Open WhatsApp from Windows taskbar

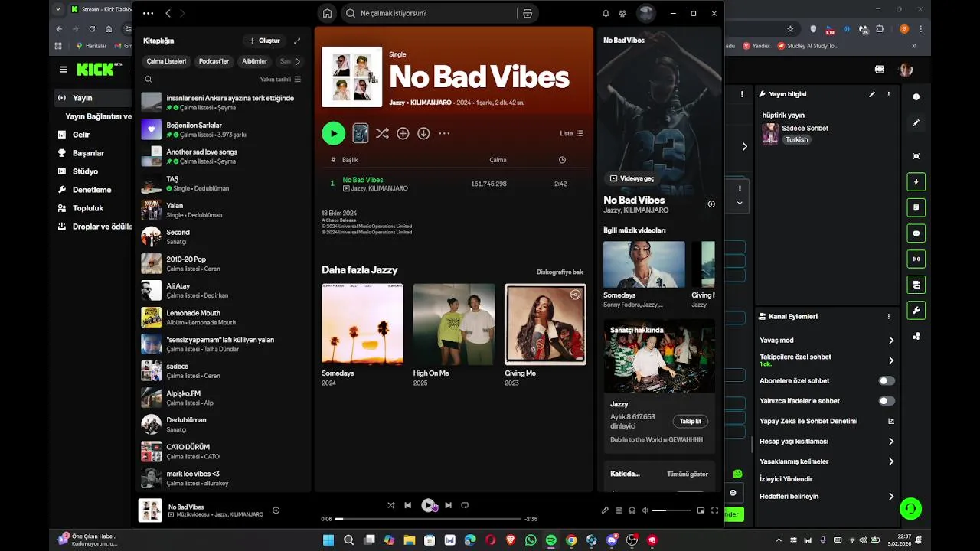coord(531,540)
